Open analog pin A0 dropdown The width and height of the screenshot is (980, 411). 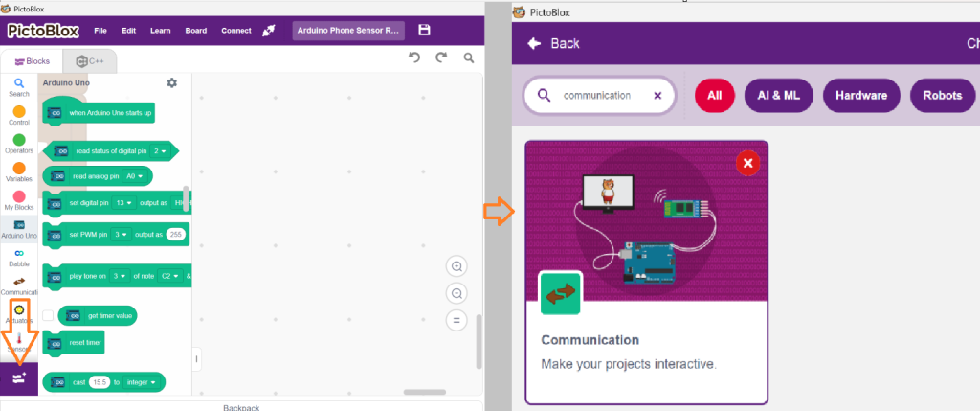pyautogui.click(x=134, y=176)
